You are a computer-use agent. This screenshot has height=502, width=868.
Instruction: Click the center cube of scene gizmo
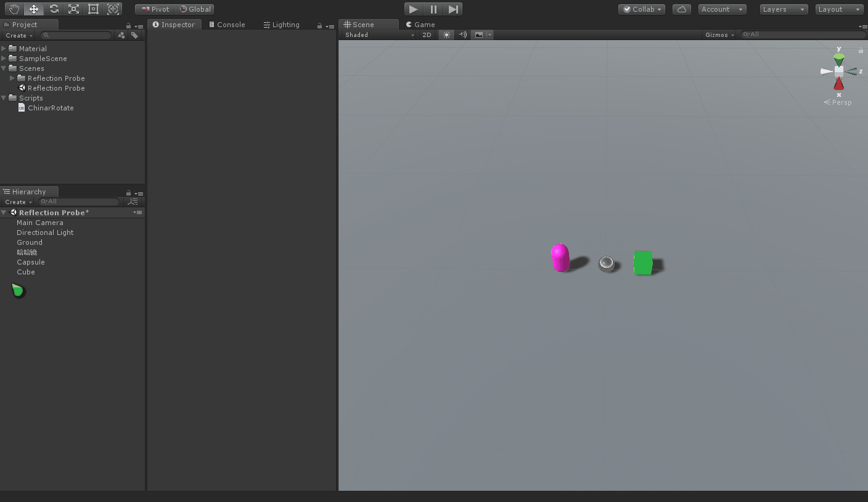[839, 72]
